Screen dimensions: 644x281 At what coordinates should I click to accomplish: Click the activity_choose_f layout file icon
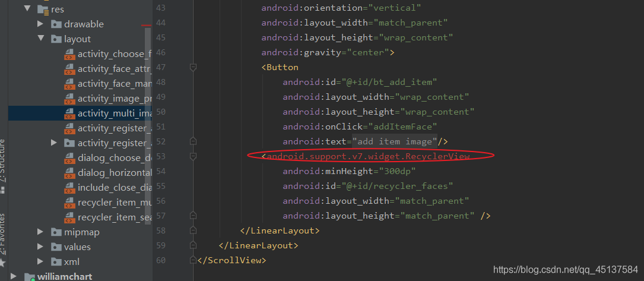[69, 54]
